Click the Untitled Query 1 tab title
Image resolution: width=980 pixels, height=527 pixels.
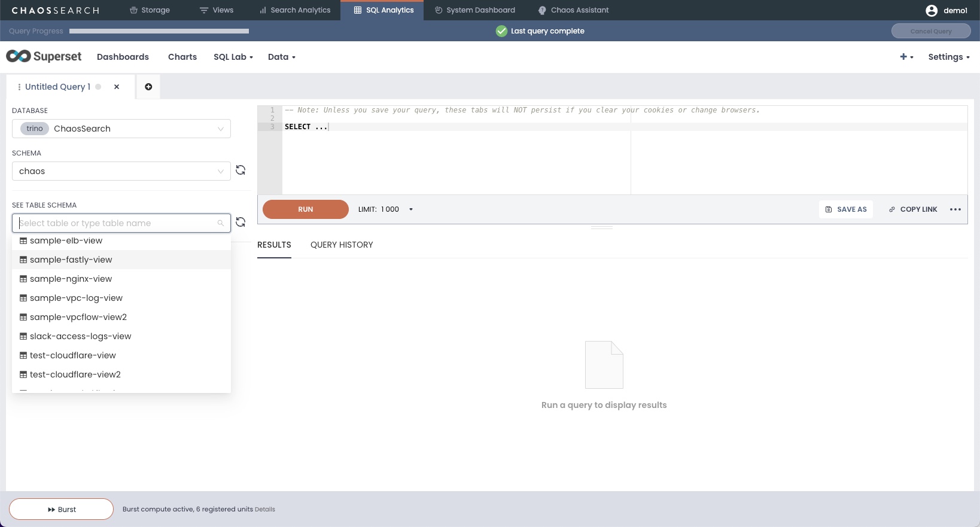click(x=57, y=87)
